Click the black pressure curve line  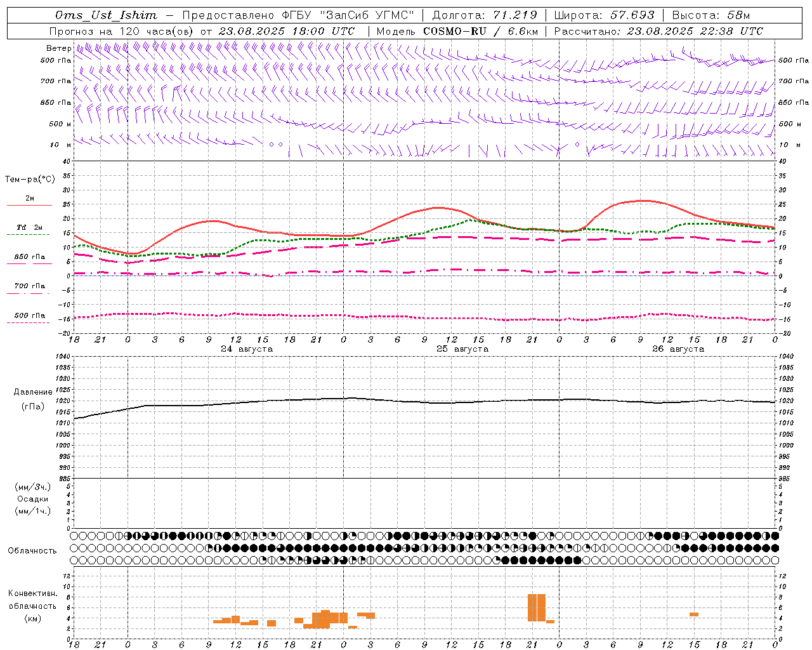(x=424, y=401)
